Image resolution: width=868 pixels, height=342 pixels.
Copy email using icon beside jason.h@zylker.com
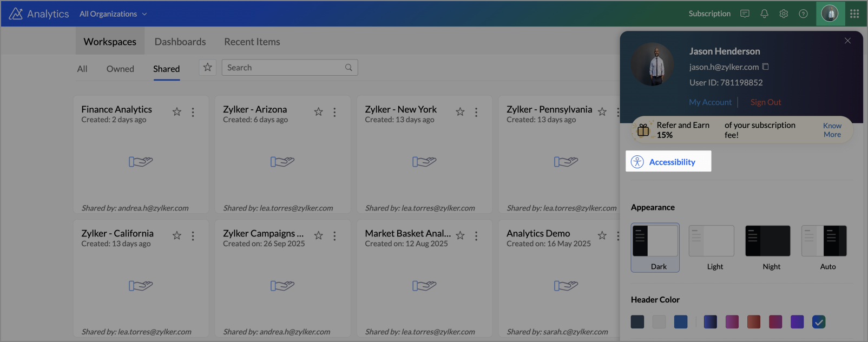point(765,67)
